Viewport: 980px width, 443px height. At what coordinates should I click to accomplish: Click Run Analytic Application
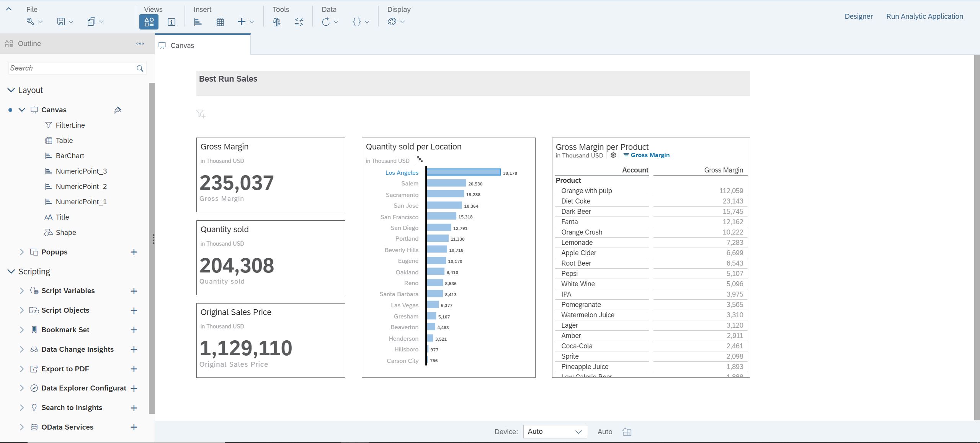924,16
